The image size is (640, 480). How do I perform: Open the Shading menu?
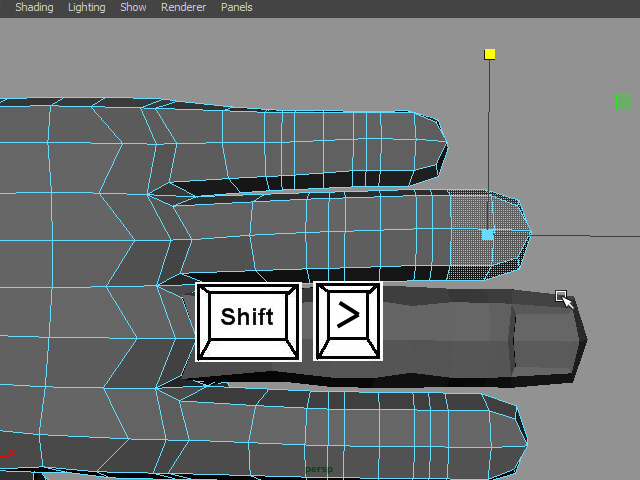point(34,7)
